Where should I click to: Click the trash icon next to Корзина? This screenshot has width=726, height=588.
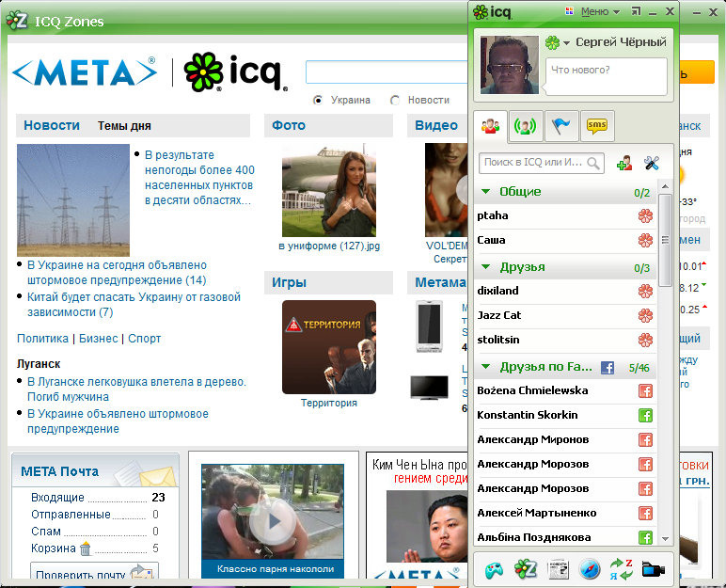86,549
